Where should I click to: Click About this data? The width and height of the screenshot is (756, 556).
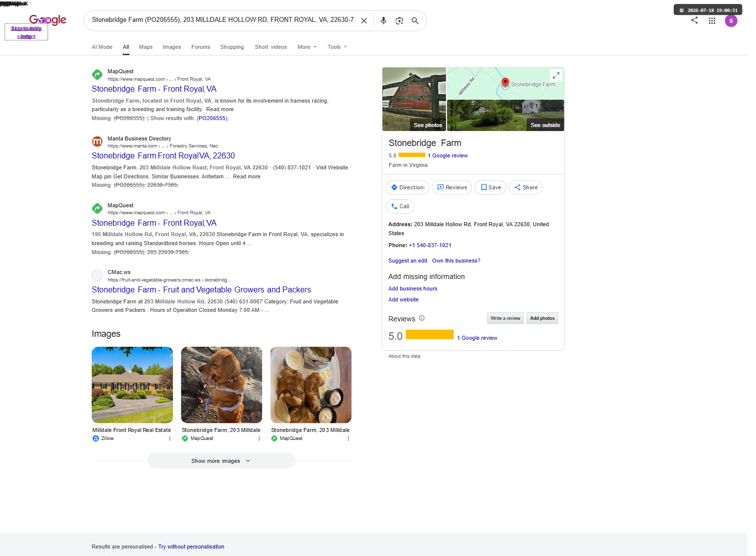pyautogui.click(x=404, y=356)
